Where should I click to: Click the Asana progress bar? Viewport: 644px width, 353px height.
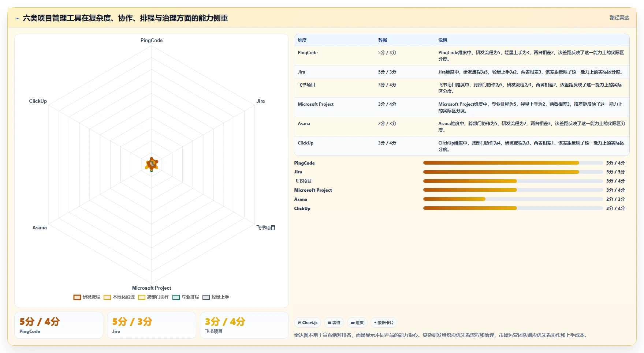coord(513,199)
